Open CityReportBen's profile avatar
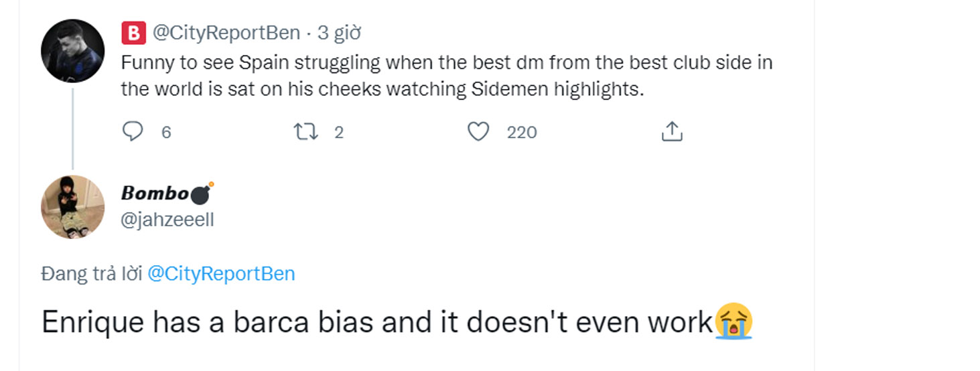 (x=72, y=51)
